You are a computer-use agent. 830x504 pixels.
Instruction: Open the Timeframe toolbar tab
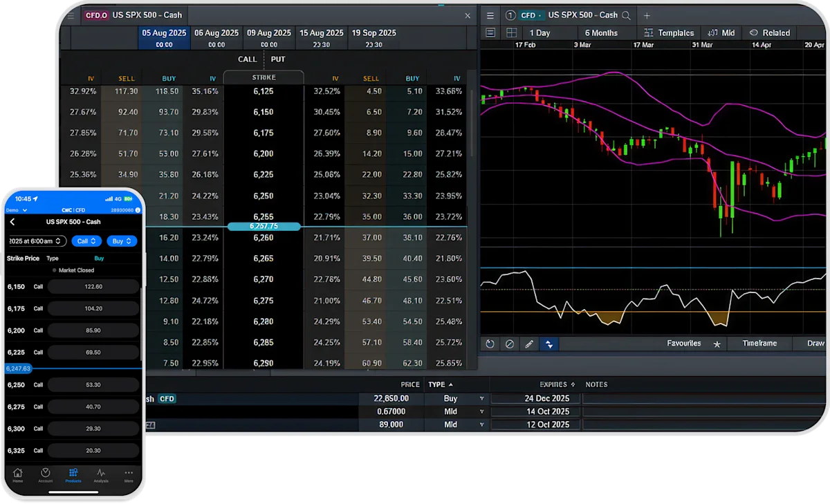(759, 344)
